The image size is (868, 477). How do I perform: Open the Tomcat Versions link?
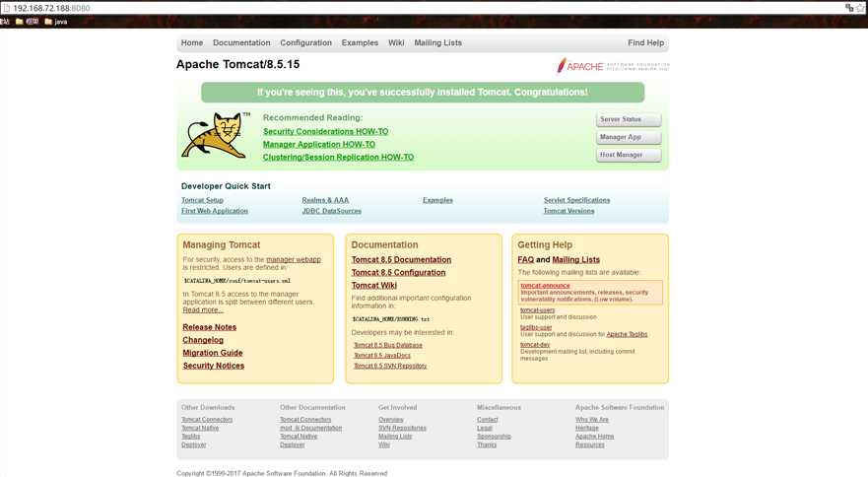568,211
